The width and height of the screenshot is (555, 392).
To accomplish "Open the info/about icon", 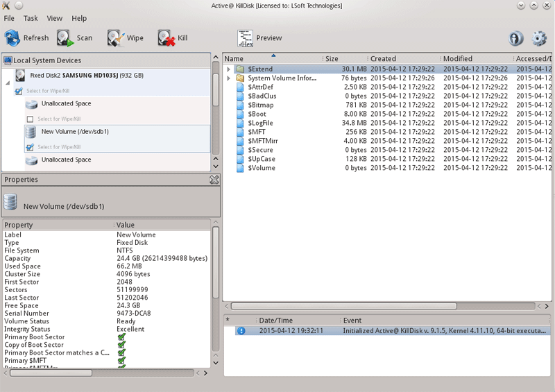I will (x=515, y=38).
